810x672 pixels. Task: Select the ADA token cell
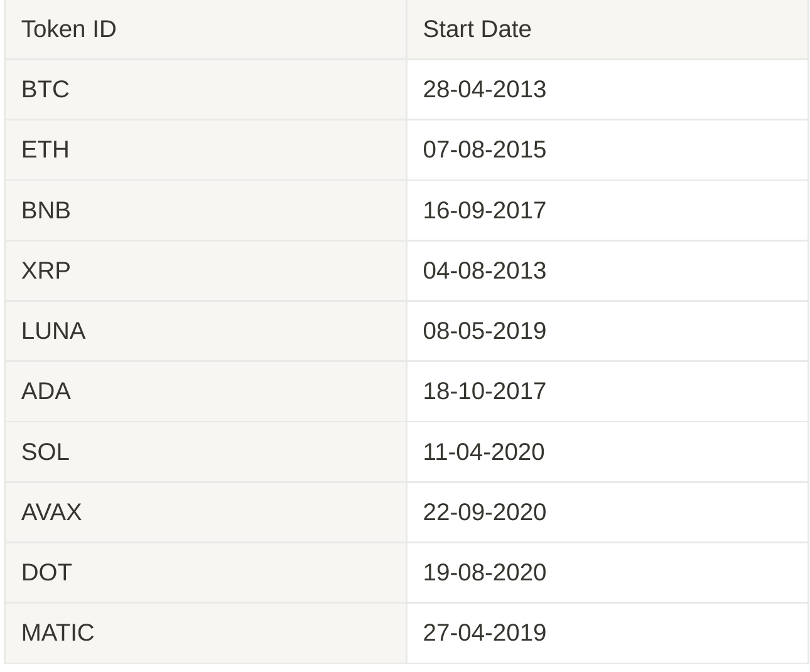pyautogui.click(x=205, y=392)
